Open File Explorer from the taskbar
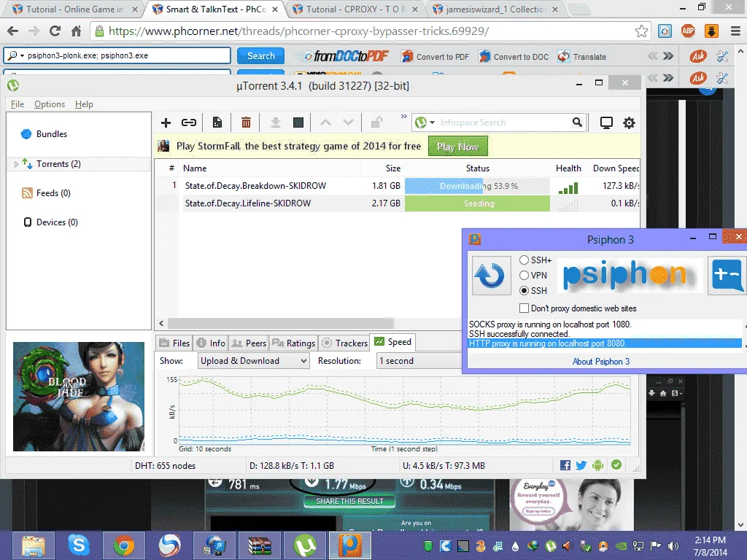Screen dimensions: 747x560 click(x=34, y=545)
